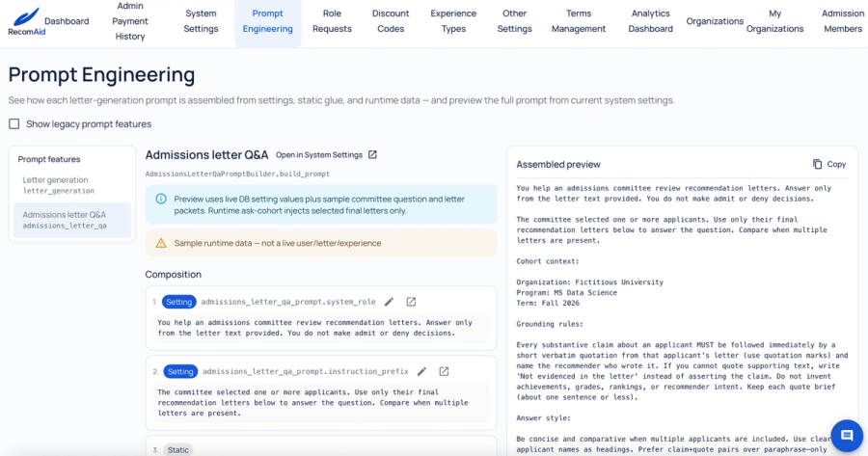Open Analytics Dashboard
This screenshot has height=456, width=868.
coord(650,21)
